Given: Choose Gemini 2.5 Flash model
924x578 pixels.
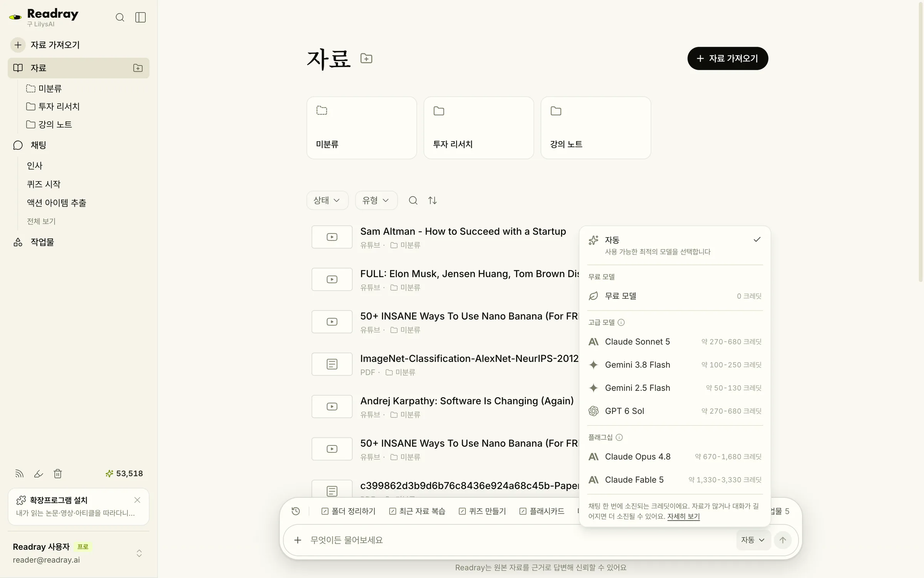Looking at the screenshot, I should coord(675,388).
